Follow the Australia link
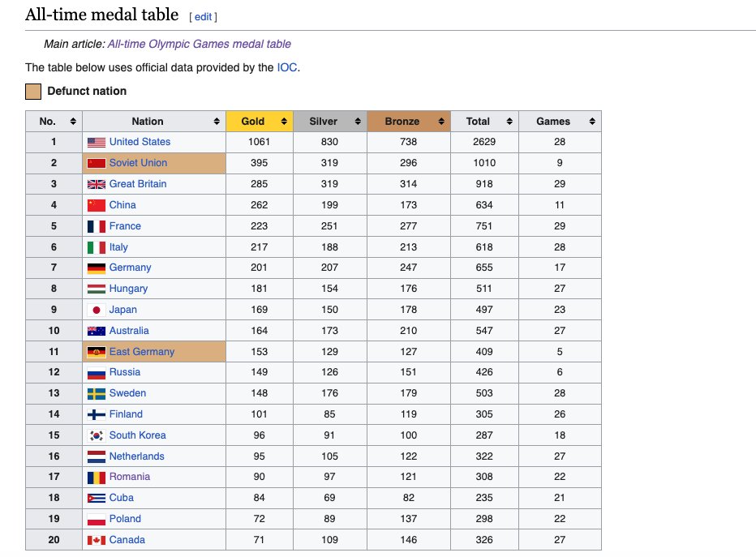 (129, 331)
